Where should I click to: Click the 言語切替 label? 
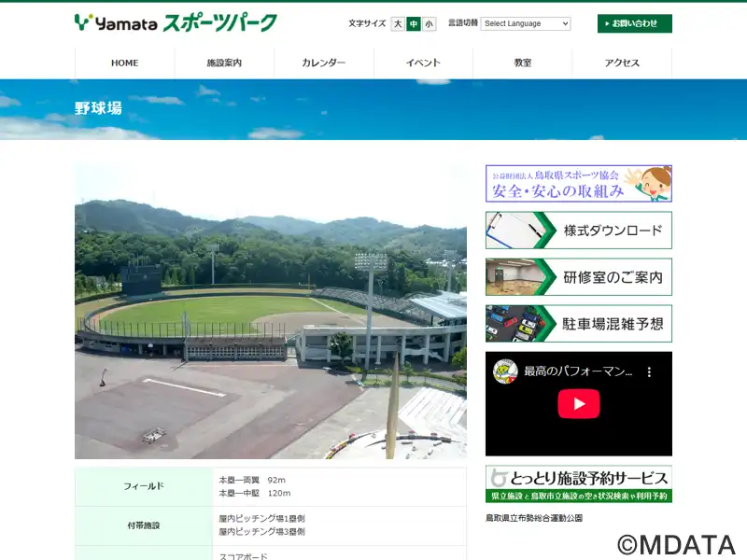tap(462, 22)
